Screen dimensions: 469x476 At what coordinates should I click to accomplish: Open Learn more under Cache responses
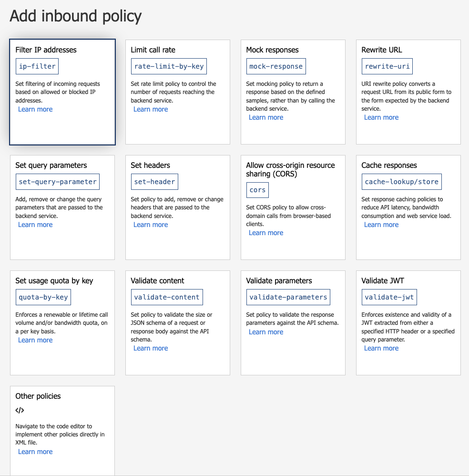pyautogui.click(x=381, y=225)
